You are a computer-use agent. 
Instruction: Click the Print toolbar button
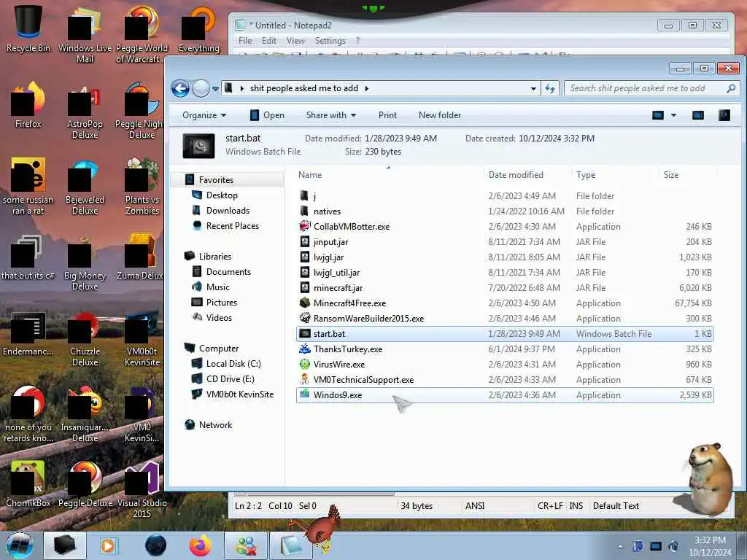(387, 115)
